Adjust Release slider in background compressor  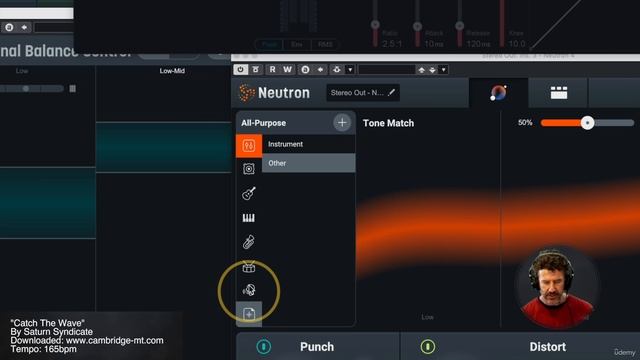(460, 26)
